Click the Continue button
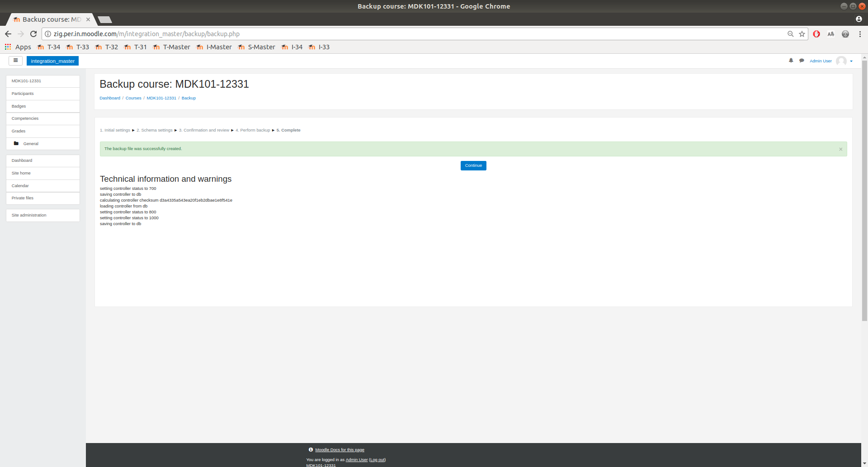This screenshot has width=868, height=467. [473, 165]
